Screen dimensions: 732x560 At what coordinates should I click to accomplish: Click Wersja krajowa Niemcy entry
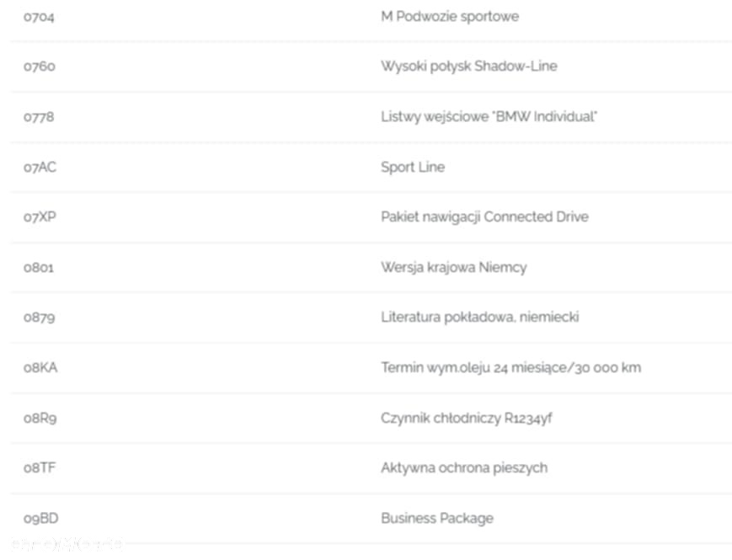point(454,268)
